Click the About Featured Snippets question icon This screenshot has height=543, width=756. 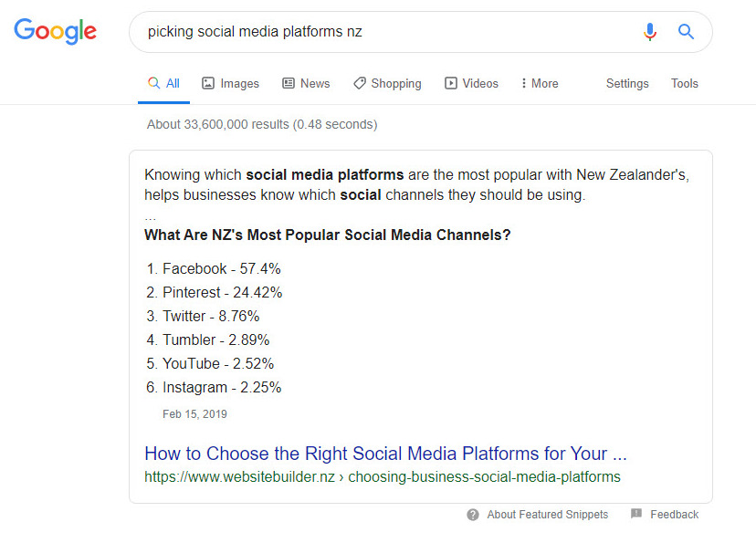(x=473, y=515)
